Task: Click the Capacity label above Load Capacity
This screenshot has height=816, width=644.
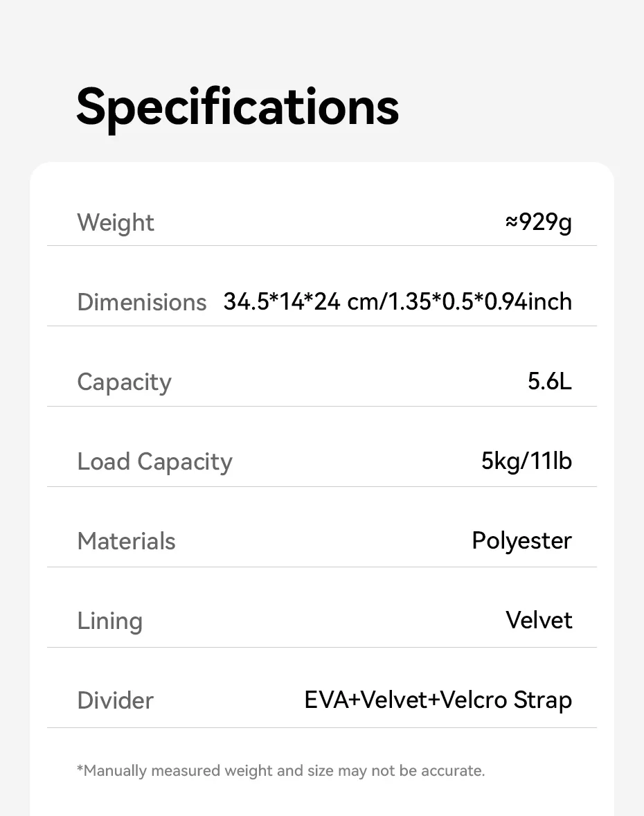Action: point(124,382)
